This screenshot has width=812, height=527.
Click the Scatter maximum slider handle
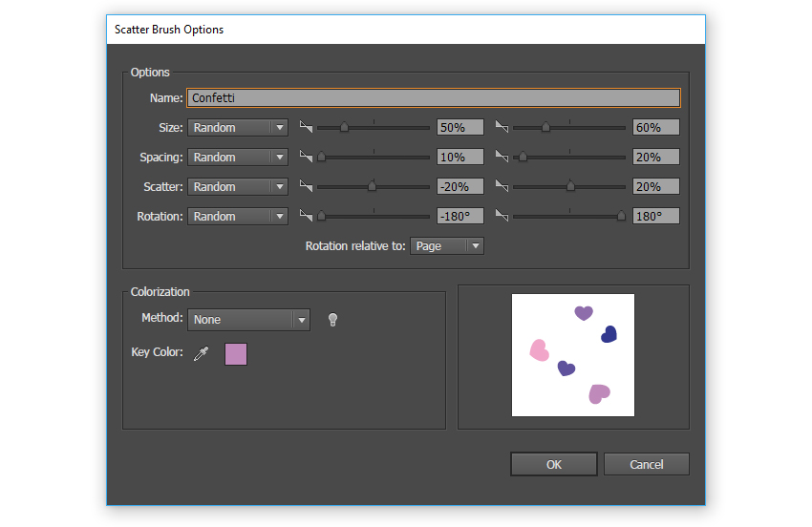click(570, 186)
